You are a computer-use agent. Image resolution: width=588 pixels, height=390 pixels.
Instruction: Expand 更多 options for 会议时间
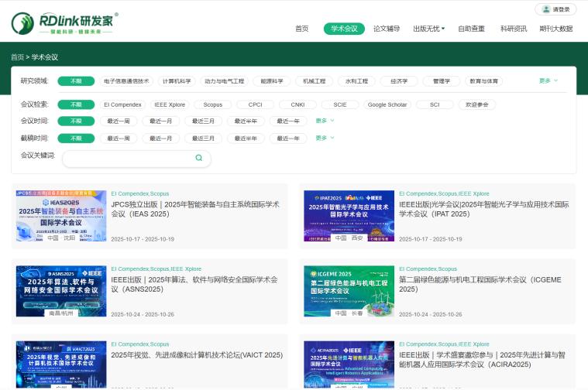pos(325,121)
